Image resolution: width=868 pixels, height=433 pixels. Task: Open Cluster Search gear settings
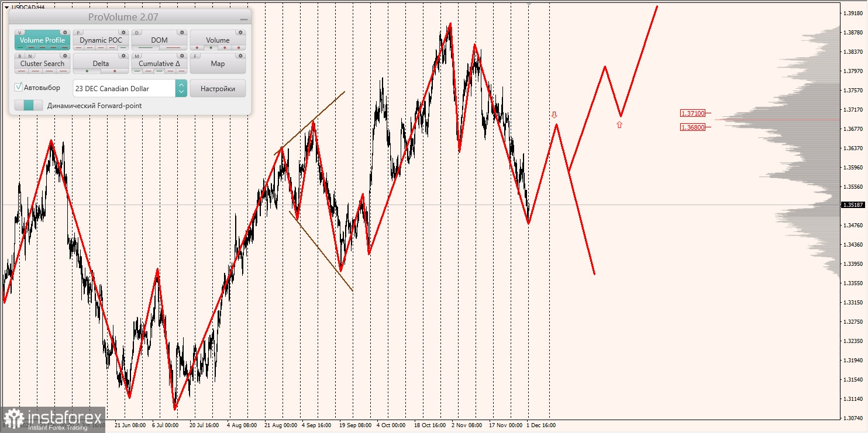click(65, 56)
